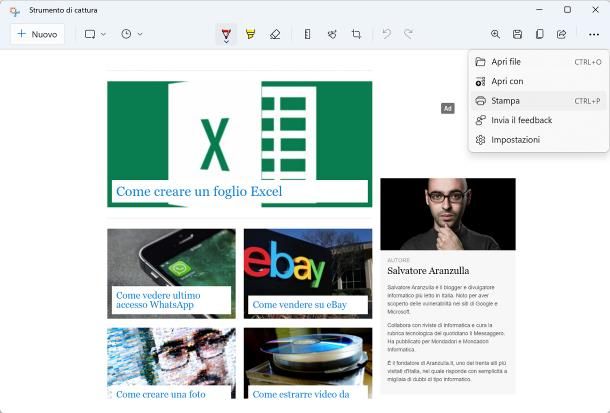Open the zoom magnifier tool
610x413 pixels.
coord(495,34)
